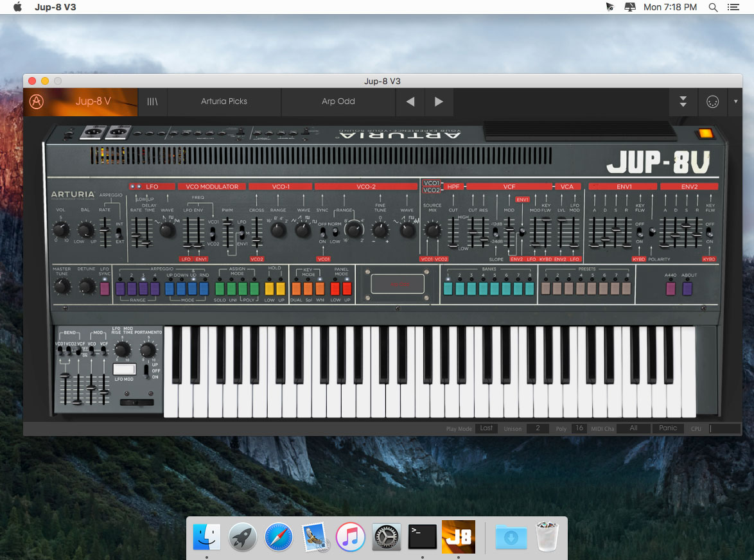Toggle ENV1 POLARITY switch
Viewport: 754px width, 560px height.
[652, 232]
